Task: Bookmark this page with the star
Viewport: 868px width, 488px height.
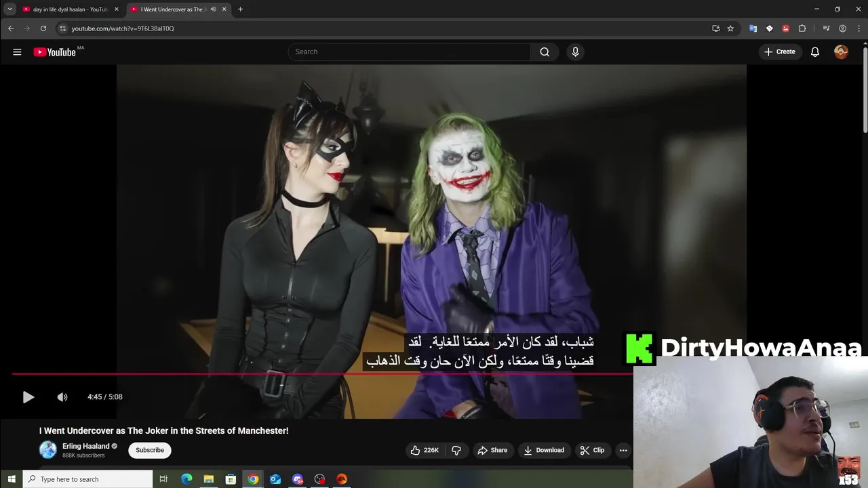Action: click(x=730, y=28)
